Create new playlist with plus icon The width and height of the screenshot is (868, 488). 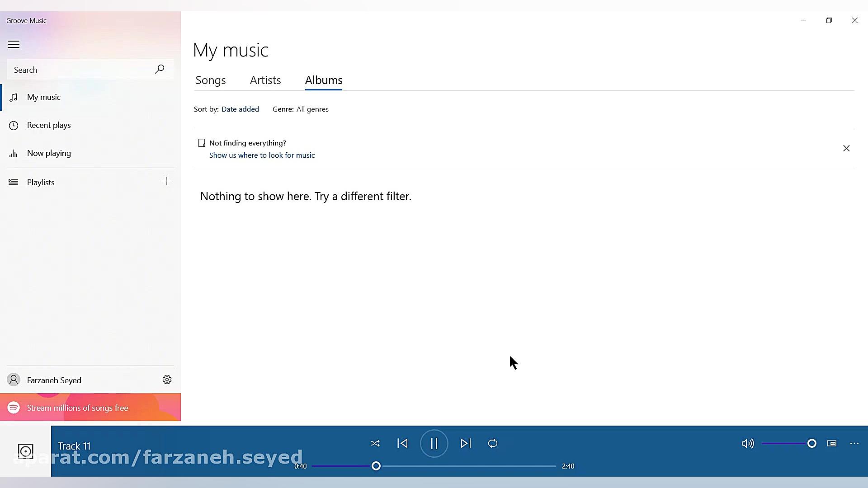166,182
